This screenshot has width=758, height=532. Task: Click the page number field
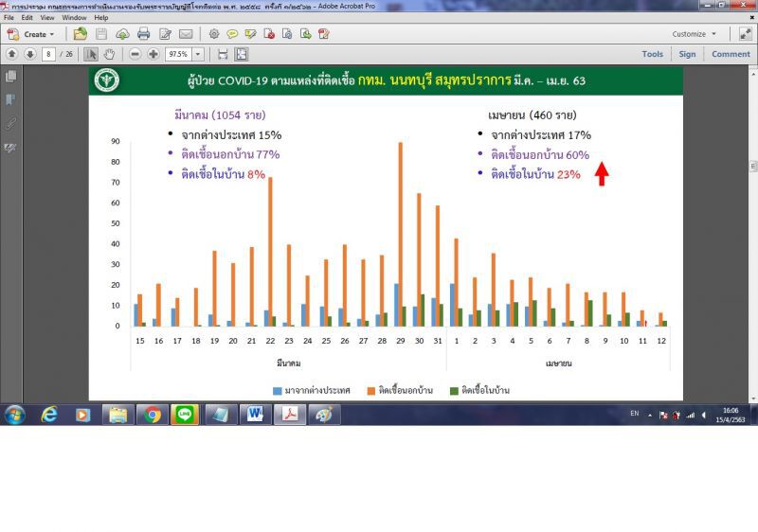[48, 54]
